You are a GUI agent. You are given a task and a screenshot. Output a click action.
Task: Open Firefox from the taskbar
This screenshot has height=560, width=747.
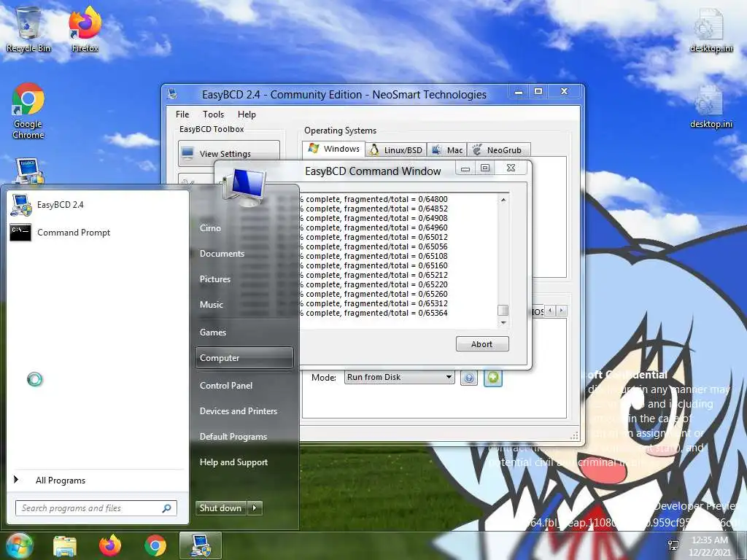point(110,545)
